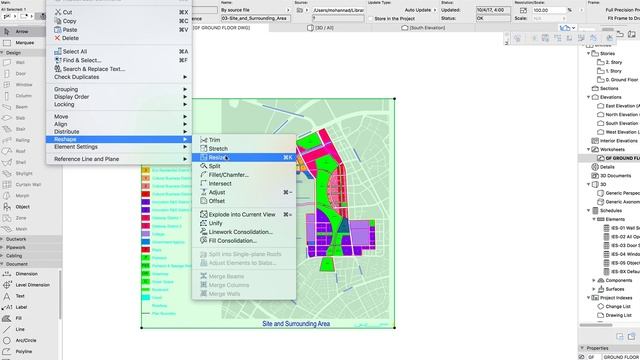640x360 pixels.
Task: Collapse the Elevations tree node
Action: tap(589, 97)
